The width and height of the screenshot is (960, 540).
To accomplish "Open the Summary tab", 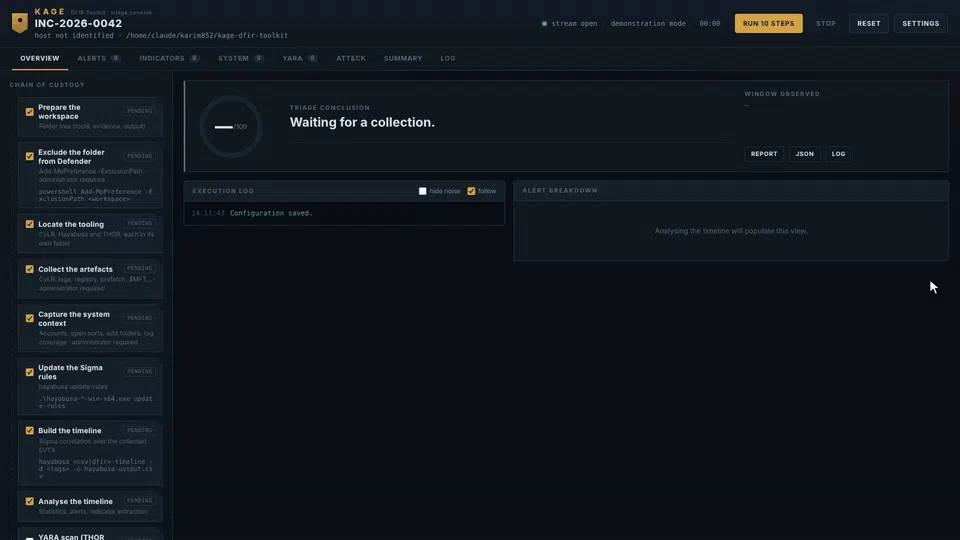I will pos(403,58).
